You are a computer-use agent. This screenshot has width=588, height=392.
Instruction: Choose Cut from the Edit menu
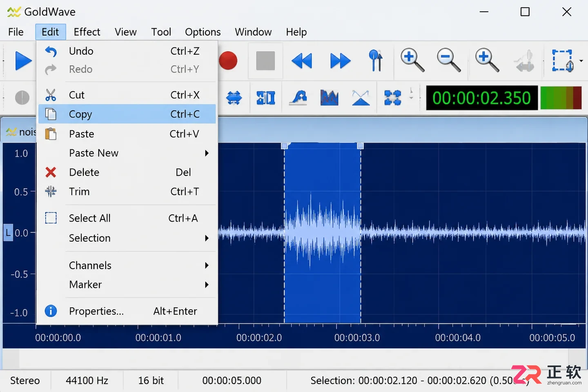(127, 95)
